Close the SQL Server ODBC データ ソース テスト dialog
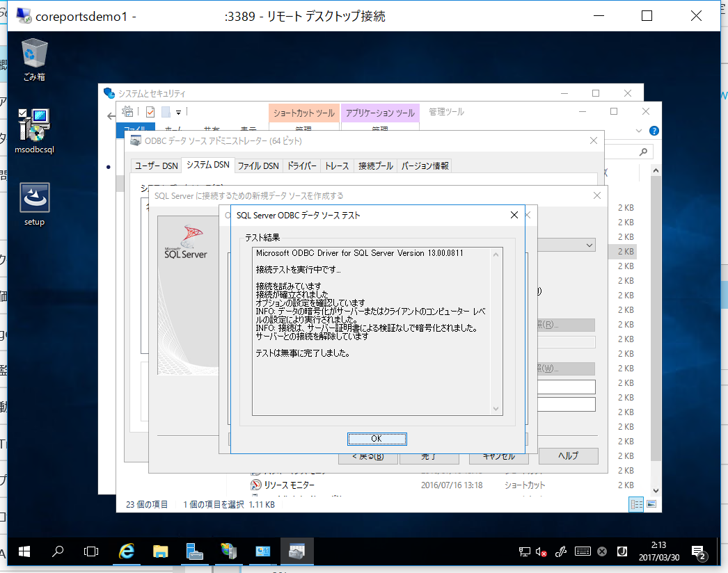This screenshot has width=728, height=573. pos(514,215)
